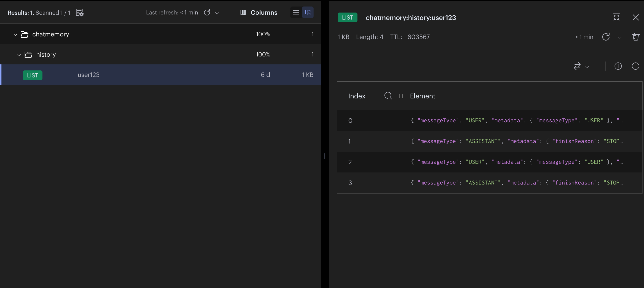Screen dimensions: 644x288
Task: Toggle full screen for key details
Action: [x=616, y=18]
